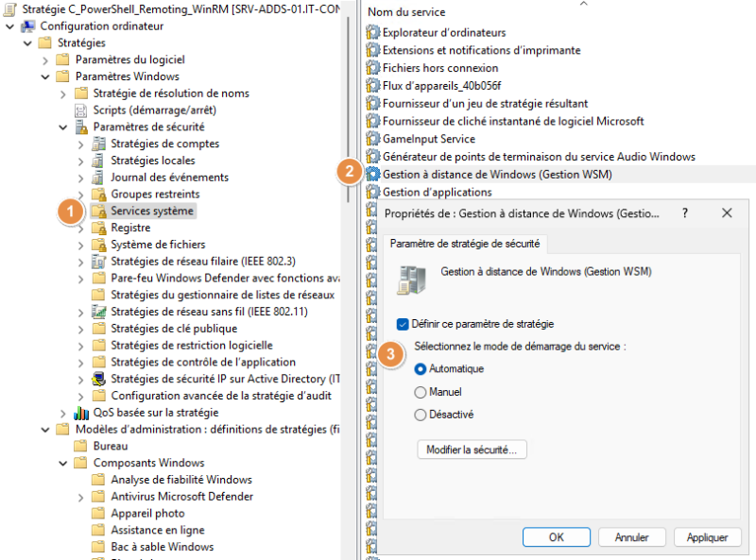
Task: Click the Groupes restreints folder-lock icon
Action: coord(99,195)
